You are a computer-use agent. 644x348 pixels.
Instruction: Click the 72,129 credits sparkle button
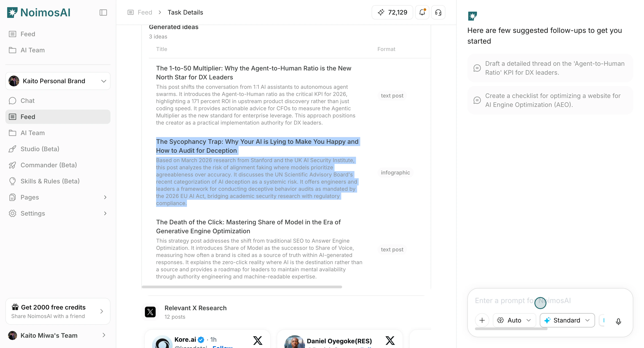[392, 12]
